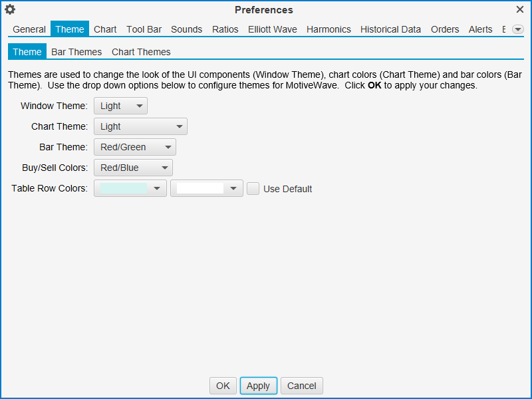Click the Apply button
Screen dimensions: 532x399
click(258, 386)
